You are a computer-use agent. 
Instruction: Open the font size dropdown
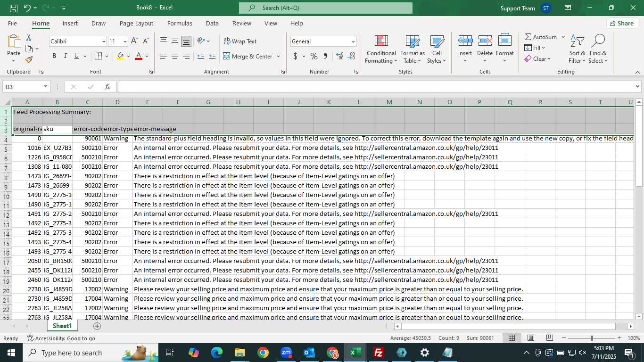click(124, 41)
